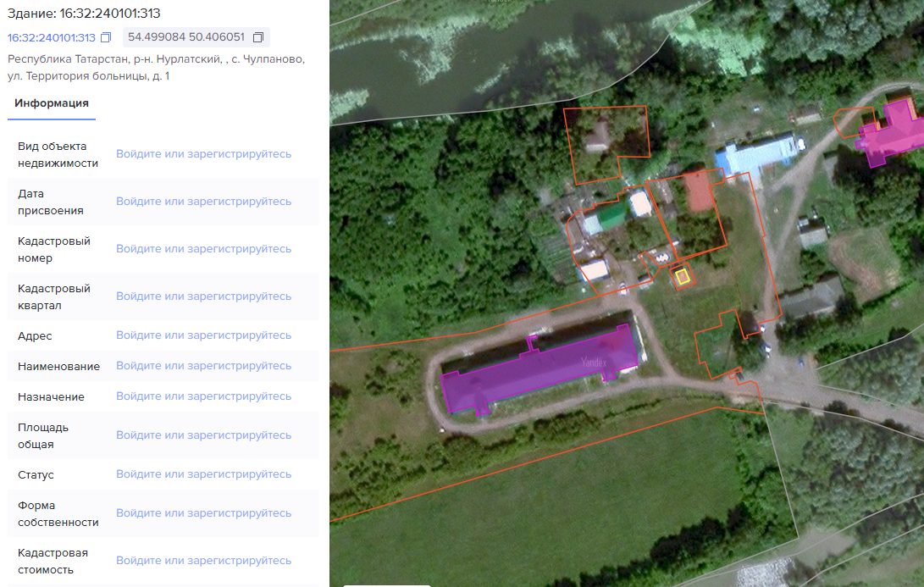The width and height of the screenshot is (924, 587).
Task: Click the Кадастровый квартал label
Action: click(x=54, y=297)
